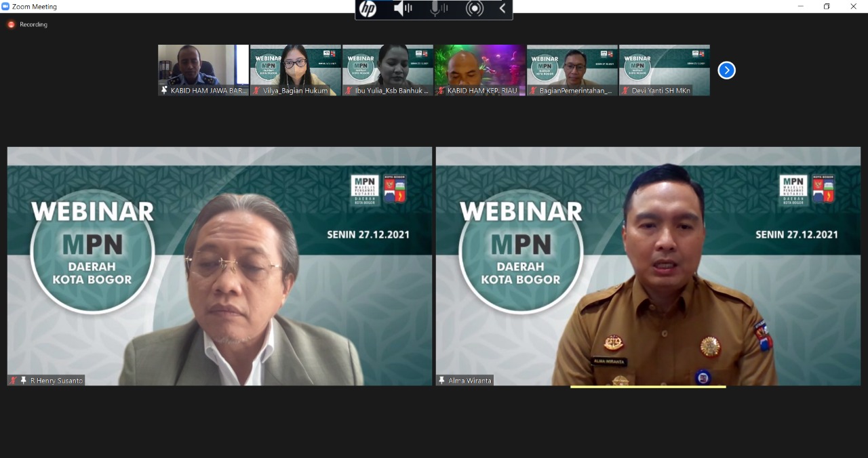Image resolution: width=868 pixels, height=458 pixels.
Task: Click muted mic icon on KABID HAM KEP. RIAU
Action: coord(441,91)
